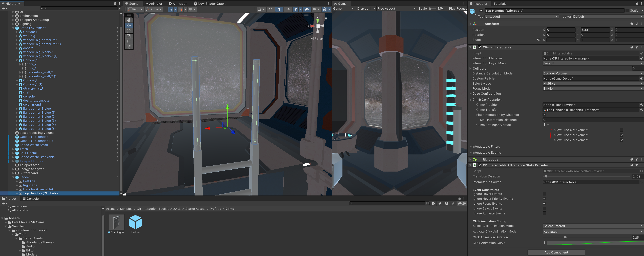The height and width of the screenshot is (256, 644).
Task: Enable Allow Free X Movement checkbox
Action: coord(621,130)
